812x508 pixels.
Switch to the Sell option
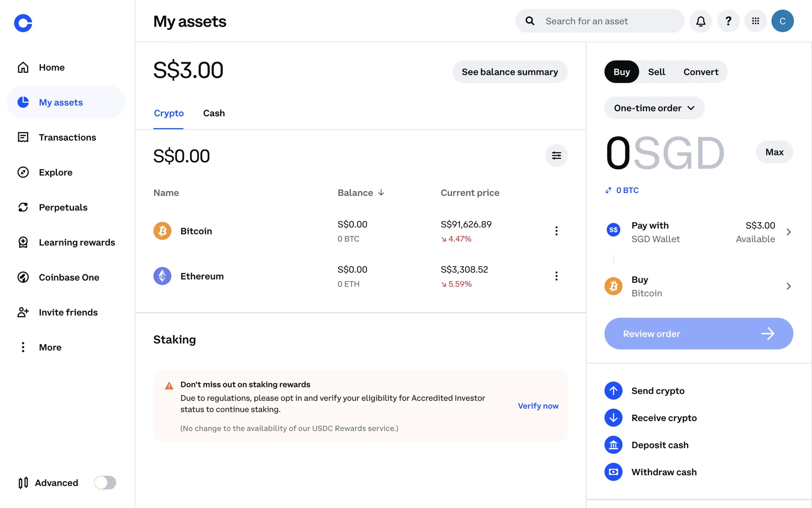point(656,72)
